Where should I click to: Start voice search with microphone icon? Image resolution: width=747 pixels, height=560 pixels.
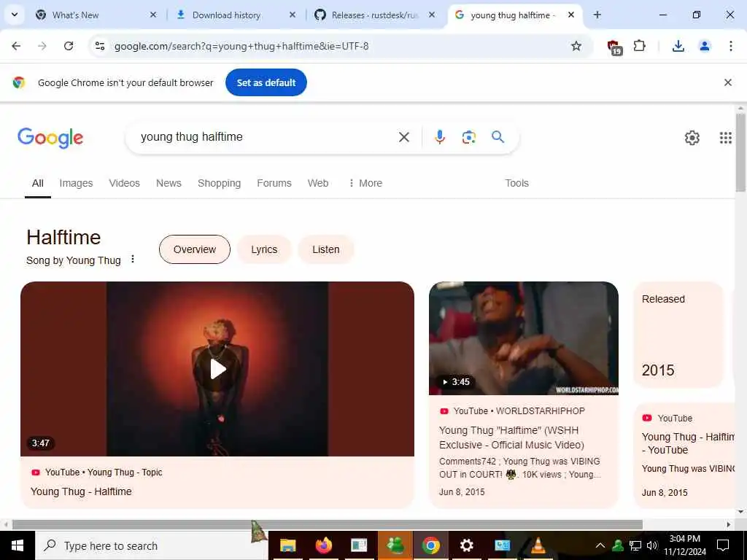click(x=439, y=137)
